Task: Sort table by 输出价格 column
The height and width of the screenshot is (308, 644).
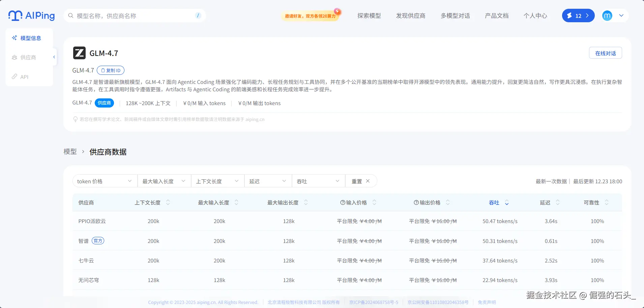Action: [448, 203]
